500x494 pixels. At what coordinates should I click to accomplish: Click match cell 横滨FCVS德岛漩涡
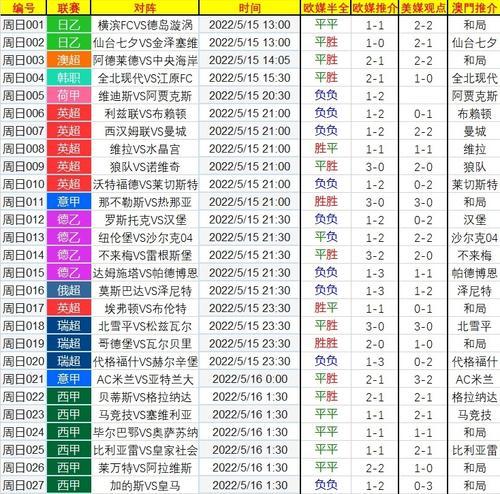[145, 25]
